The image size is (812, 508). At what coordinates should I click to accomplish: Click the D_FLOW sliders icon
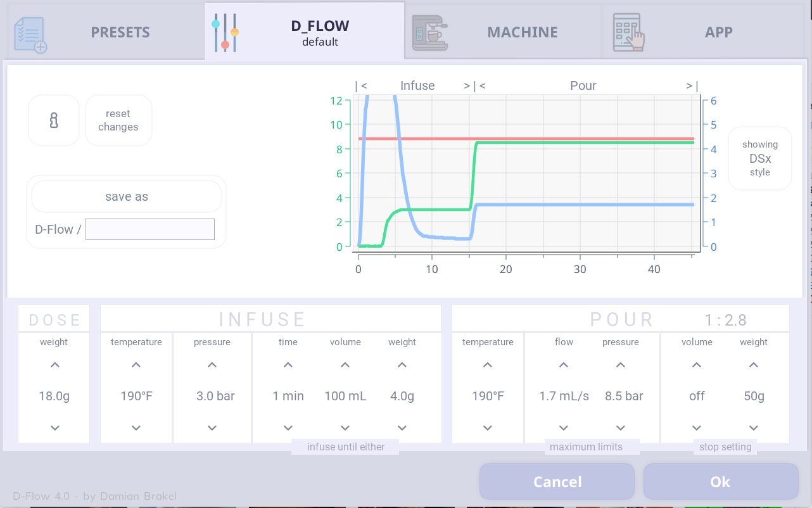(x=225, y=32)
